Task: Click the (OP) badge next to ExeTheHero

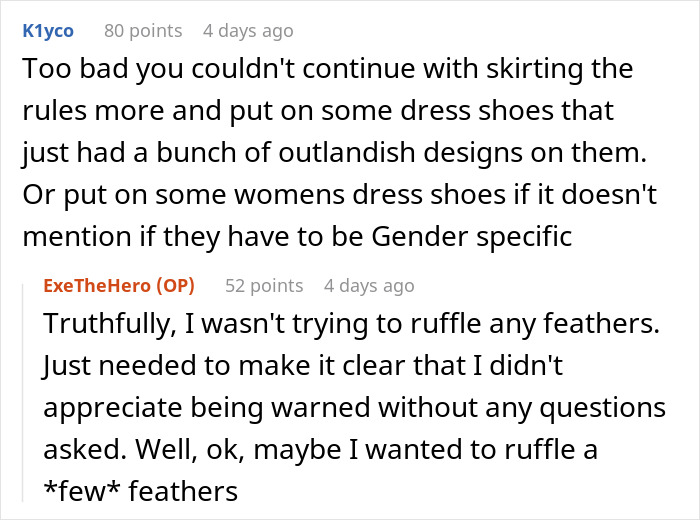Action: pyautogui.click(x=173, y=286)
